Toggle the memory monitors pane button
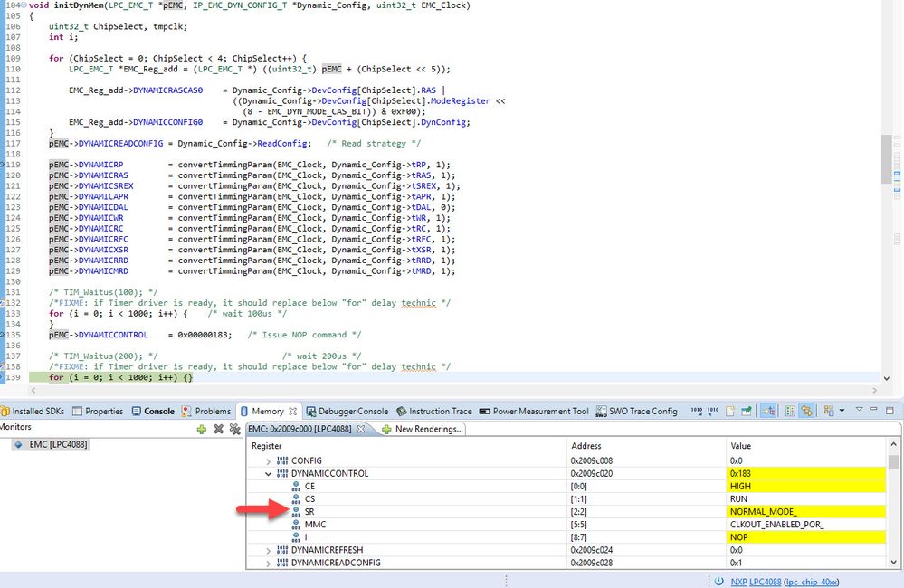The image size is (904, 588). click(x=790, y=411)
